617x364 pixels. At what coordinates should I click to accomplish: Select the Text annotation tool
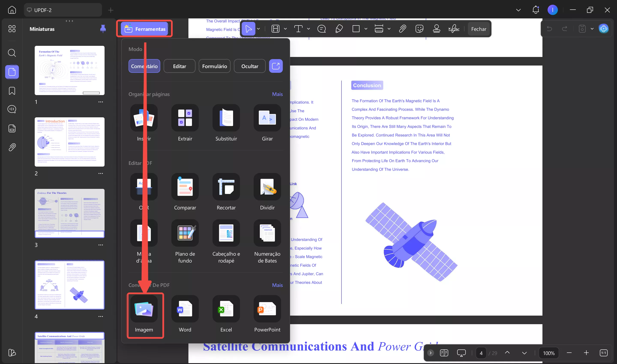click(298, 29)
